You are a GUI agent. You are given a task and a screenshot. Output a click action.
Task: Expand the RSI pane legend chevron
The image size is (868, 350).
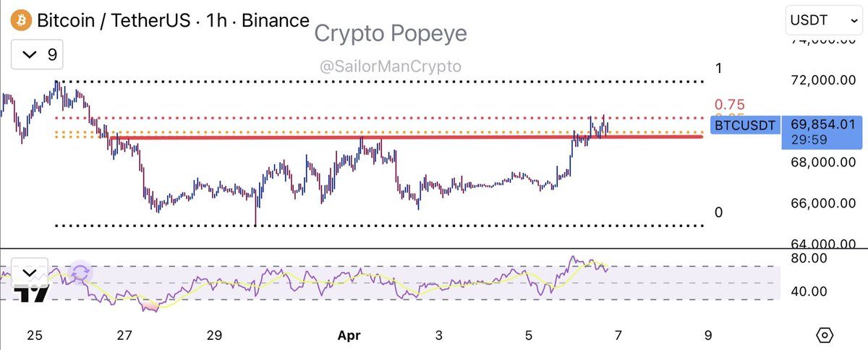[30, 273]
